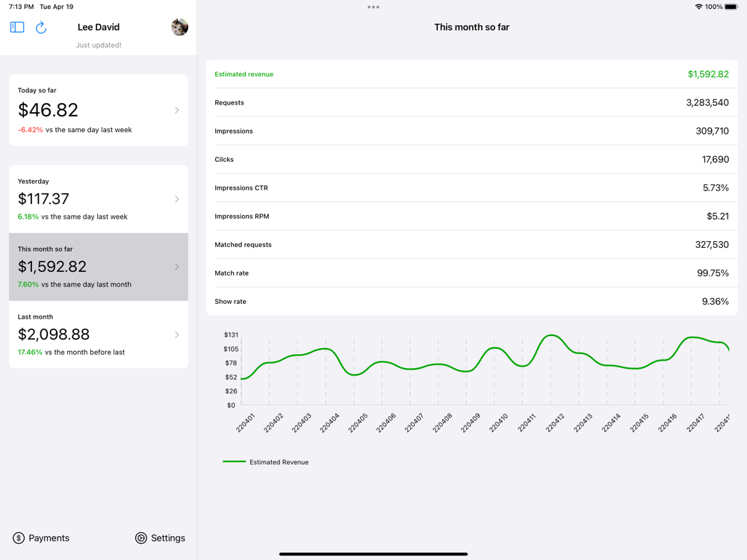Click the Matched requests row label
The image size is (747, 560).
point(243,245)
